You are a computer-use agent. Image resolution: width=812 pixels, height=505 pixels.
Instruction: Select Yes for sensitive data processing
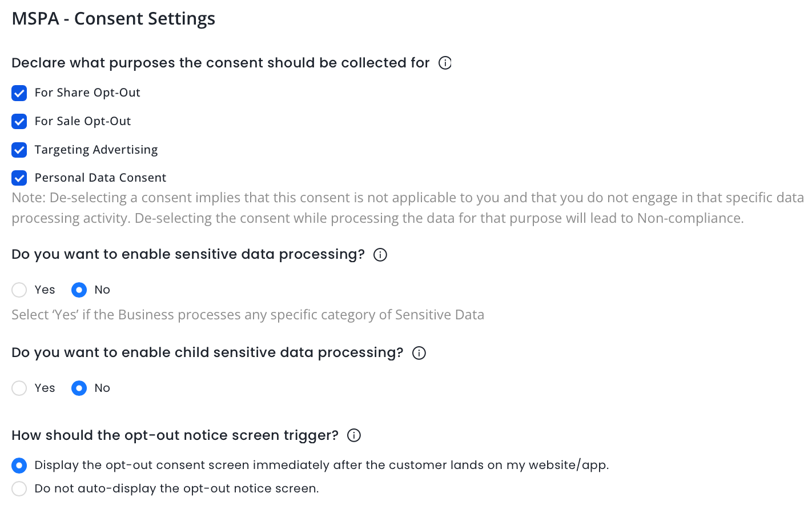click(19, 290)
